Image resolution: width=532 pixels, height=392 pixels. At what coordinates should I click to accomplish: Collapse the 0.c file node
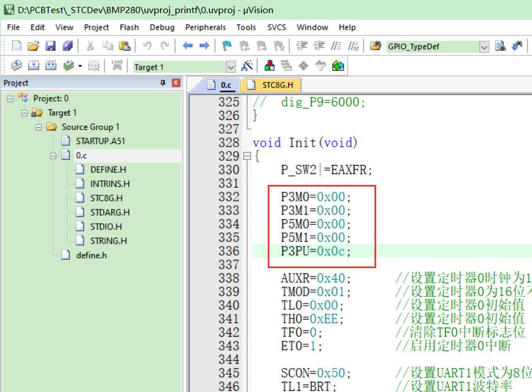click(x=53, y=156)
